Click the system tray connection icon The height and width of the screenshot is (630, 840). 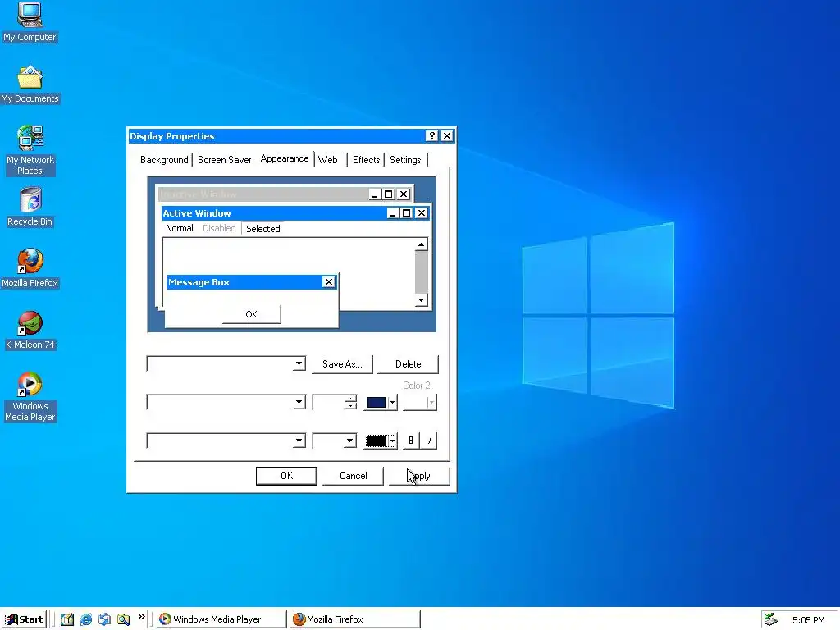770,619
